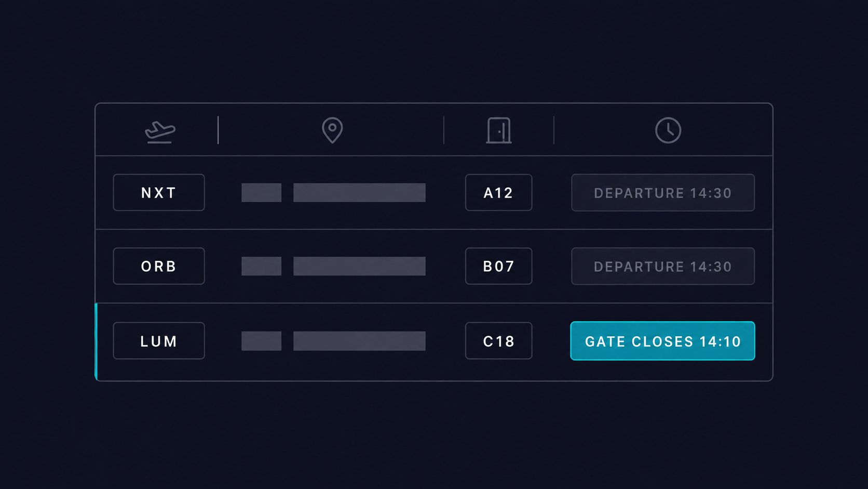This screenshot has height=489, width=868.
Task: Click gate C18 badge
Action: tap(498, 341)
